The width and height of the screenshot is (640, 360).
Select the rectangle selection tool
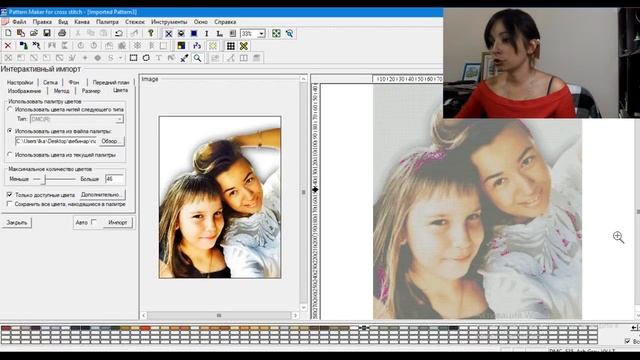(x=133, y=58)
